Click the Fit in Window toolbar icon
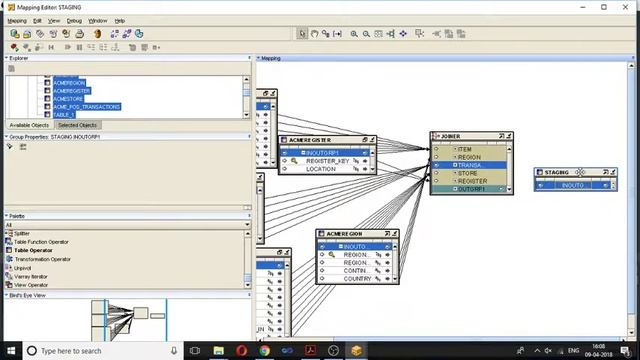 (378, 34)
